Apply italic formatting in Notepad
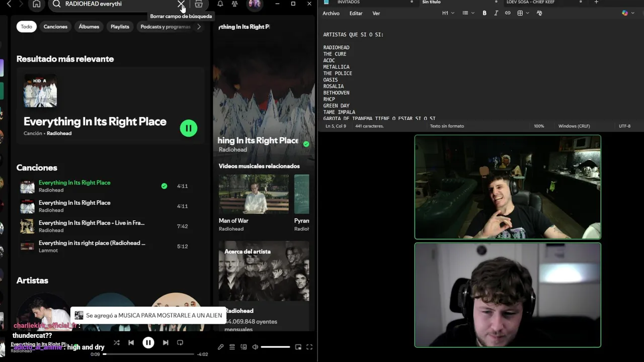 tap(496, 13)
